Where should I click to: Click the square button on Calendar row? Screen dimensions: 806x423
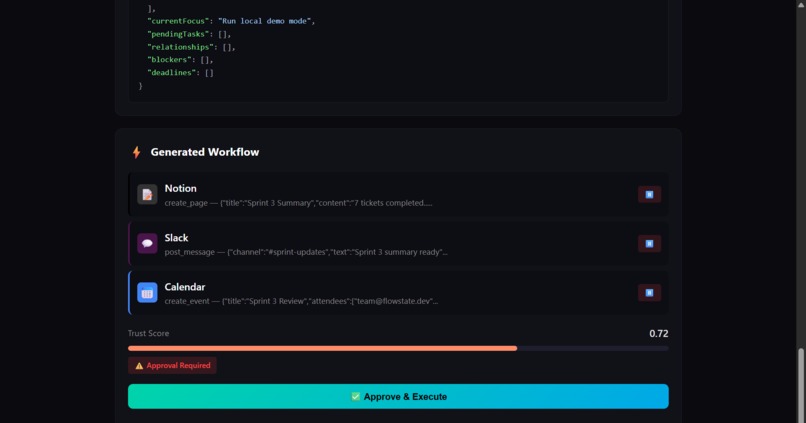pyautogui.click(x=649, y=292)
